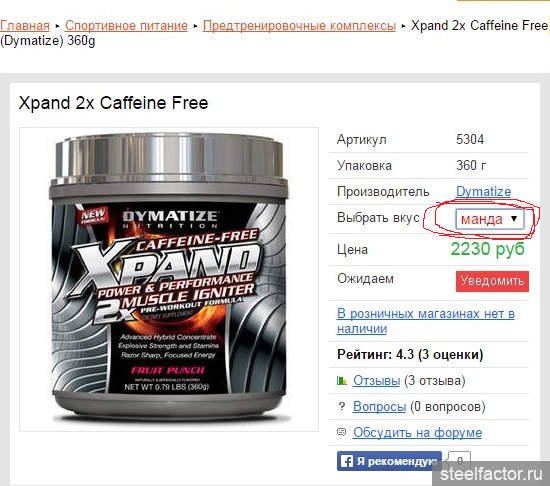
Task: Open the Dymatize manufacturer link
Action: (x=483, y=191)
